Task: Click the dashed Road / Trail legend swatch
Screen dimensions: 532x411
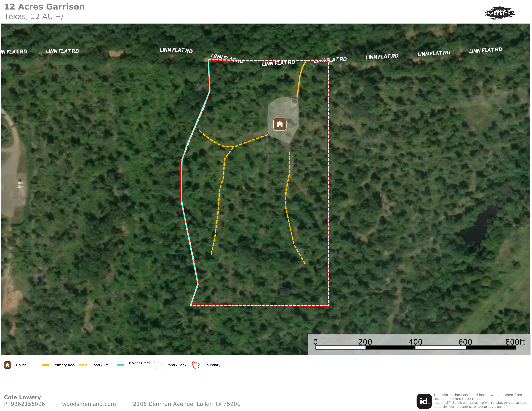Action: tap(83, 365)
